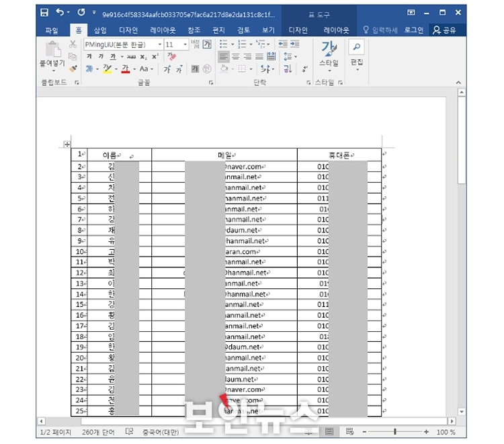504x444 pixels.
Task: Toggle Justify alignment
Action: pos(259,57)
